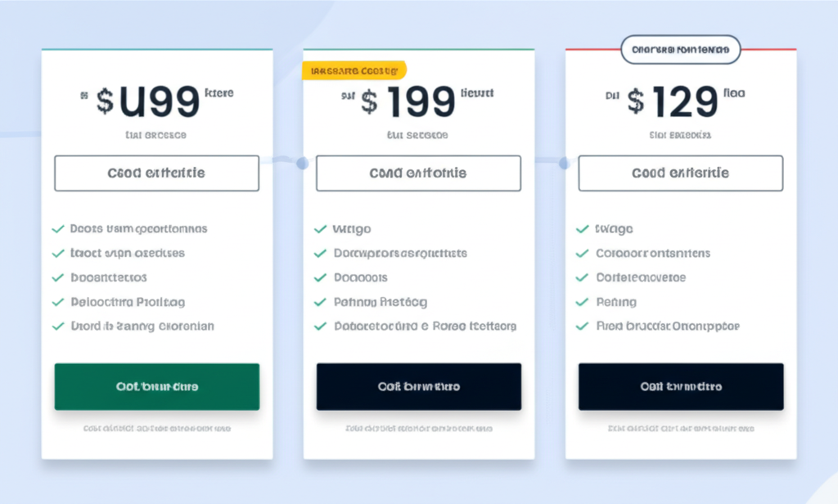838x504 pixels.
Task: Click third green checkmark in the $199 card
Action: coord(320,277)
